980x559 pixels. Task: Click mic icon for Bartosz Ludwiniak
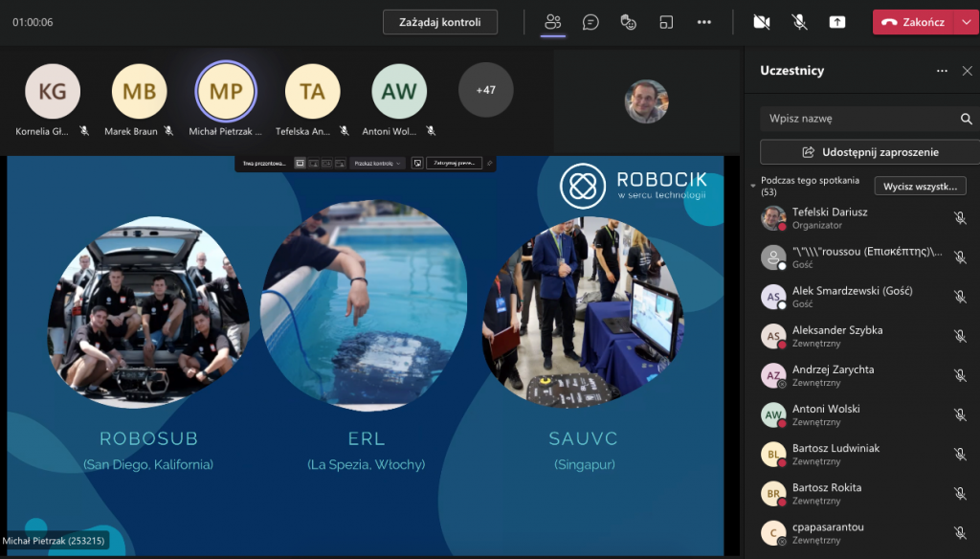click(x=961, y=454)
